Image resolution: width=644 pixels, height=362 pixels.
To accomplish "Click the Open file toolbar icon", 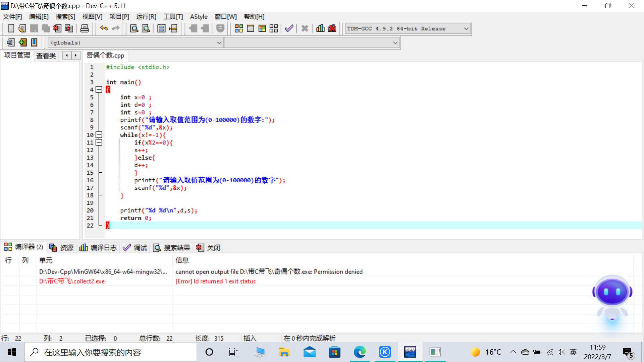I will click(22, 28).
